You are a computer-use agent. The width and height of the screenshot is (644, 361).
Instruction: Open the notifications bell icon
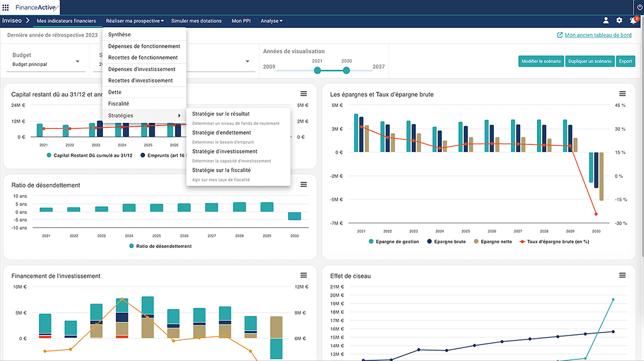coord(633,20)
